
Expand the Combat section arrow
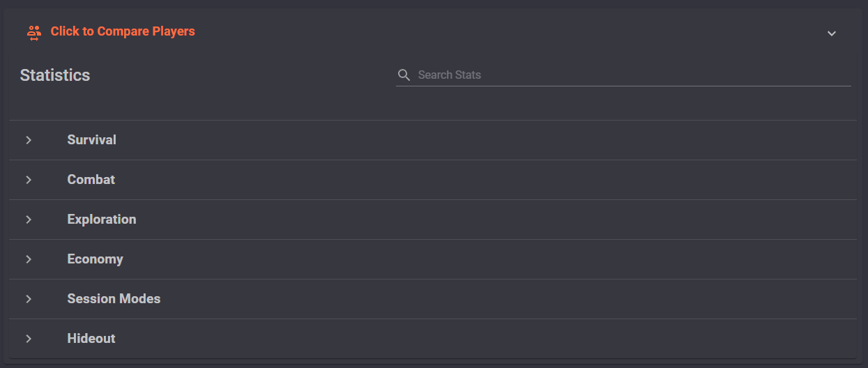pyautogui.click(x=29, y=180)
